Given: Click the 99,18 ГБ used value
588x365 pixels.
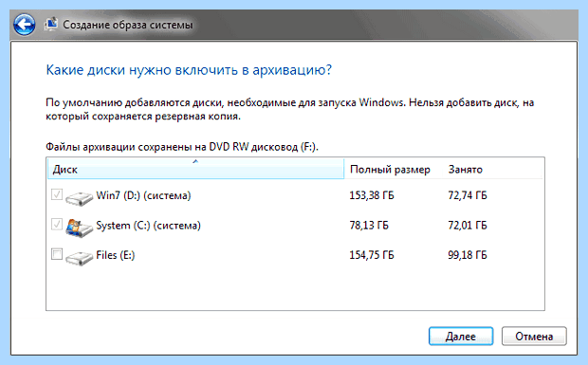Looking at the screenshot, I should pyautogui.click(x=468, y=255).
